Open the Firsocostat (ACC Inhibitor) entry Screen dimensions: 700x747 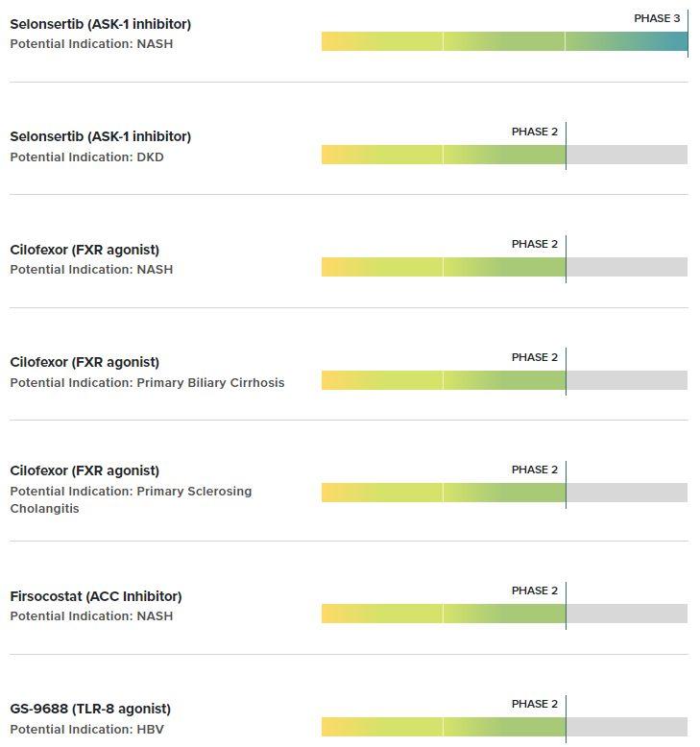coord(95,596)
